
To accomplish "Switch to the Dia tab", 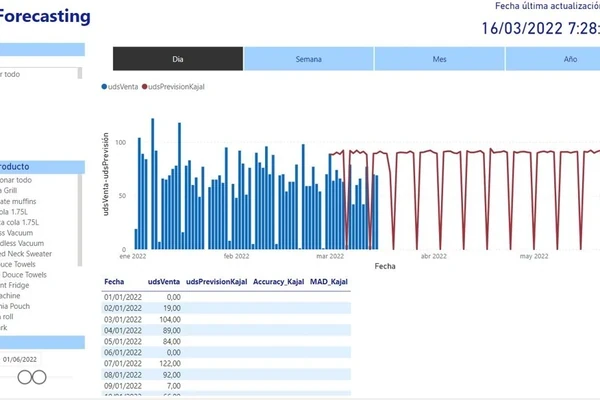I will (x=178, y=59).
